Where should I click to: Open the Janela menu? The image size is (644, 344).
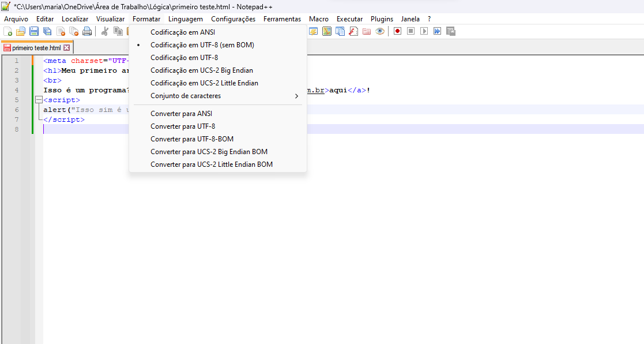pyautogui.click(x=410, y=19)
